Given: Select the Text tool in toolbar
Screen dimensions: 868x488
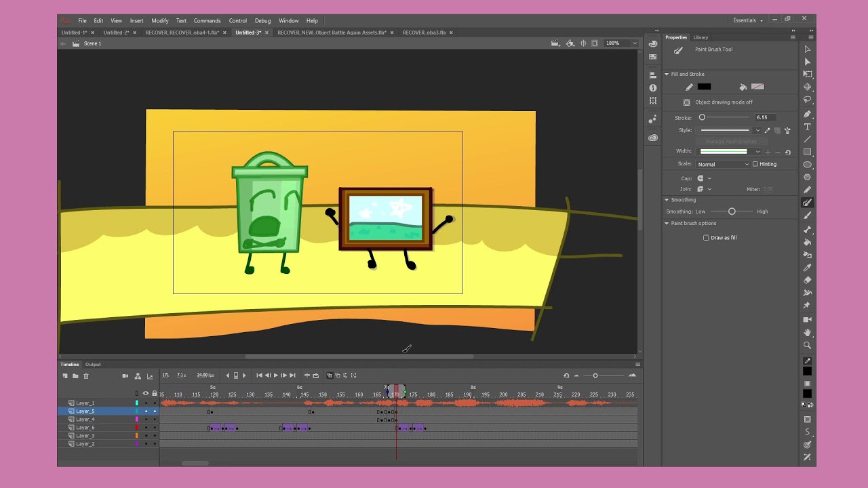Looking at the screenshot, I should [x=807, y=126].
